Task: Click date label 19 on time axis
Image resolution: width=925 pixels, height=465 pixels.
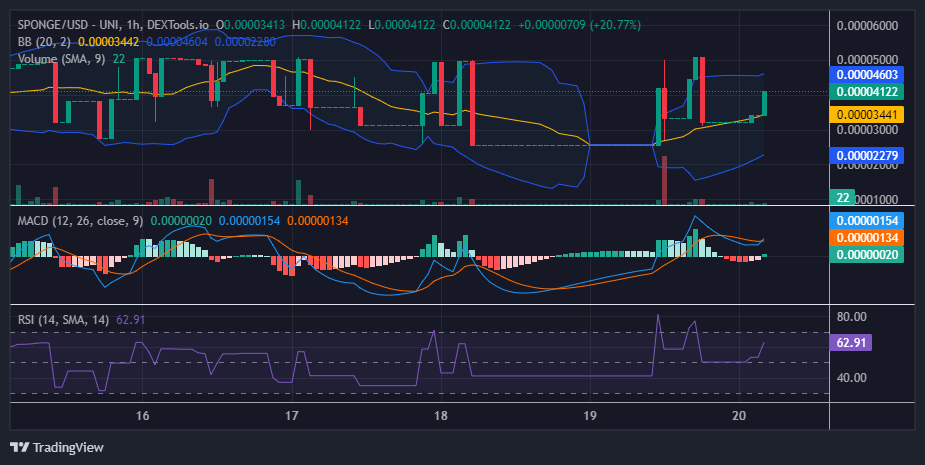Action: point(590,415)
